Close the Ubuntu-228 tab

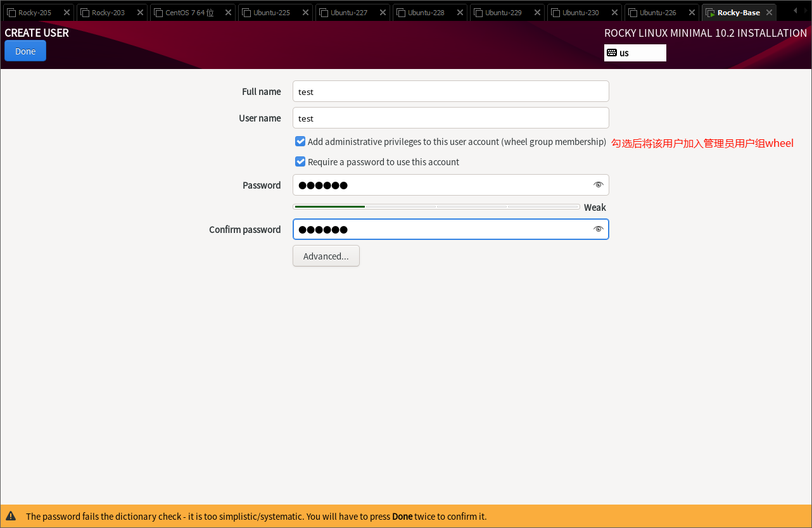[460, 13]
